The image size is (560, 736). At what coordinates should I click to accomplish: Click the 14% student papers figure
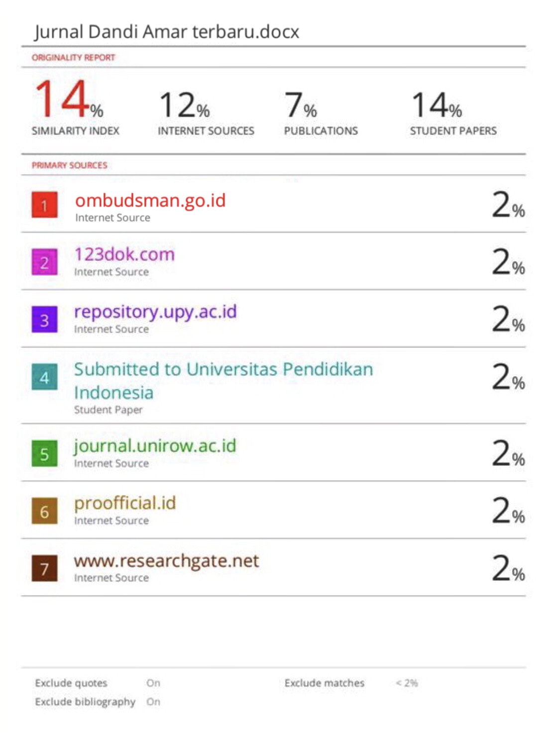pyautogui.click(x=437, y=105)
